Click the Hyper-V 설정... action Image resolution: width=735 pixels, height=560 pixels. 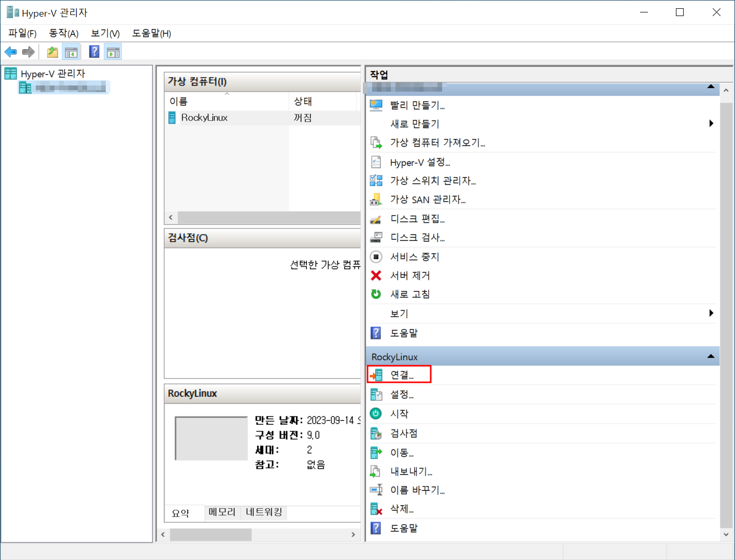[420, 162]
